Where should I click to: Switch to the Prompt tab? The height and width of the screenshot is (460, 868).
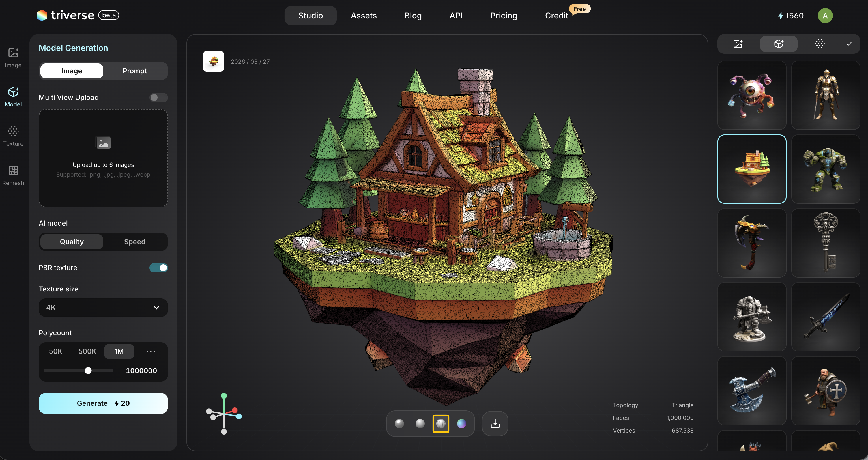point(134,71)
